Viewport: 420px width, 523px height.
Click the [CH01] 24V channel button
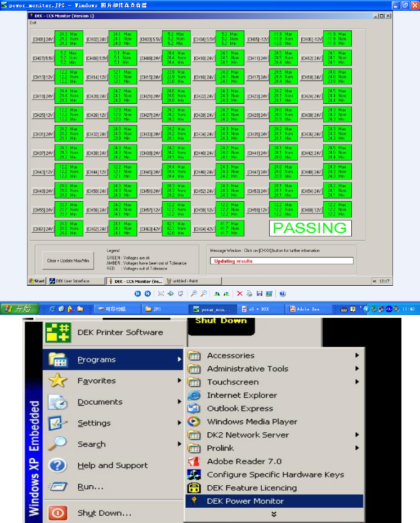tap(42, 39)
